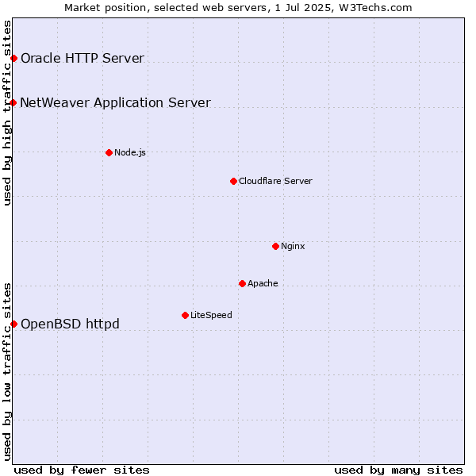Viewport: 476px width, 476px height.
Task: Select the OpenBSD httpd red marker
Action: (14, 324)
